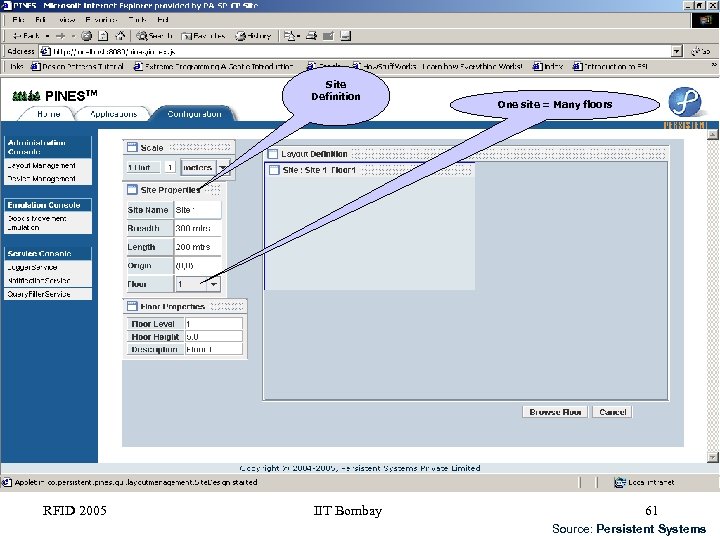This screenshot has width=720, height=540.
Task: Open Notification Service sidebar link
Action: point(39,280)
